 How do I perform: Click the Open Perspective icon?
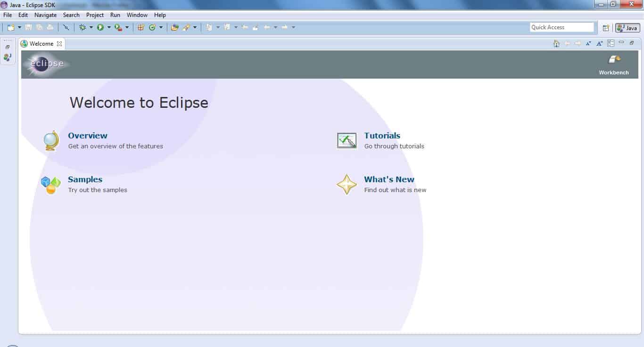click(x=606, y=28)
